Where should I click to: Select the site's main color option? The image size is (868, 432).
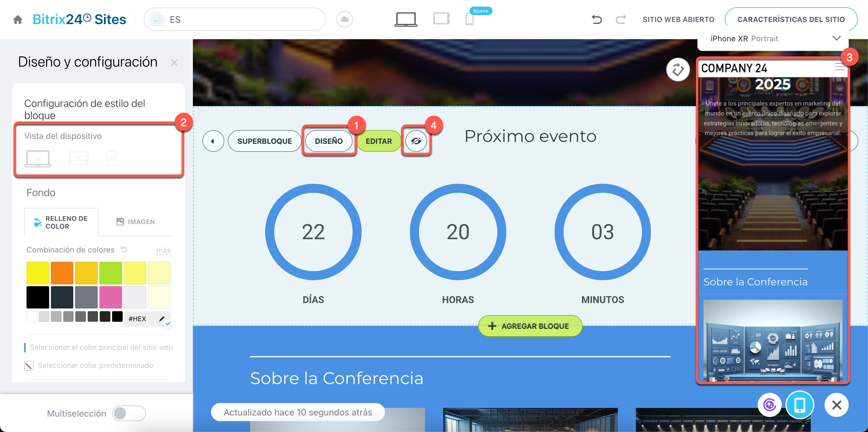(x=99, y=347)
